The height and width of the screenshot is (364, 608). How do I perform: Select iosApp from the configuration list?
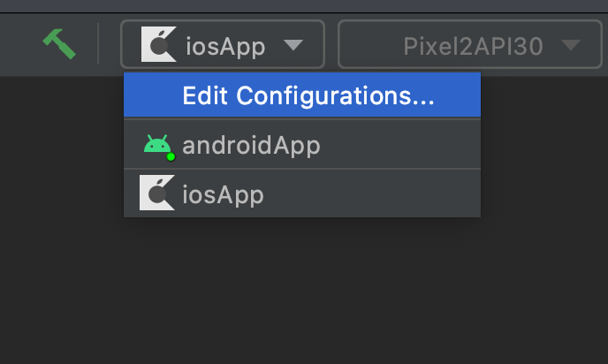[x=302, y=193]
